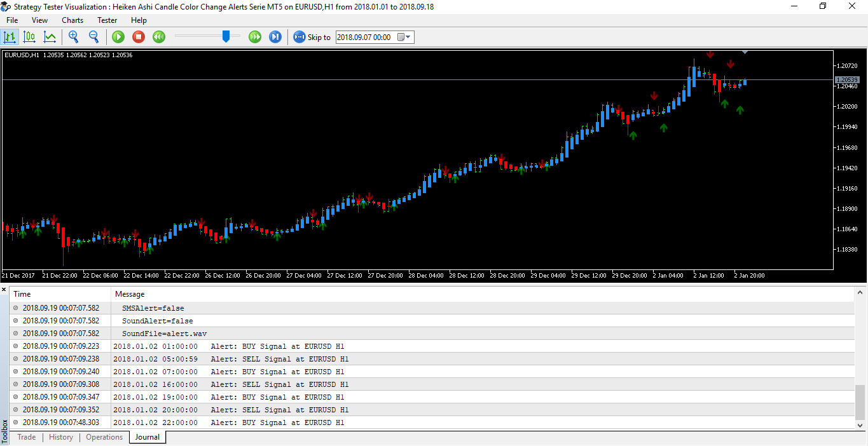The width and height of the screenshot is (868, 446).
Task: Click the 1.20720 price scale label
Action: point(848,66)
